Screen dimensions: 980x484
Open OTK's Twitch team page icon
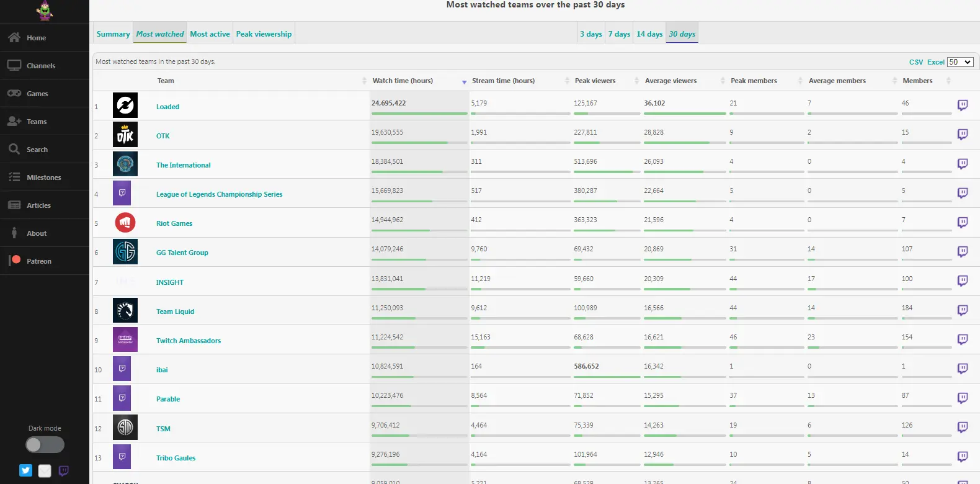[963, 135]
